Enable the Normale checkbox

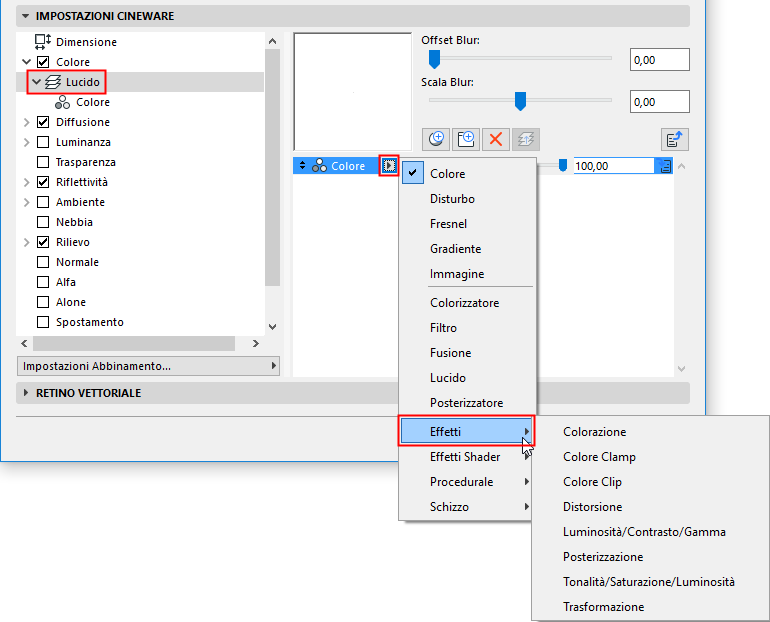[43, 262]
